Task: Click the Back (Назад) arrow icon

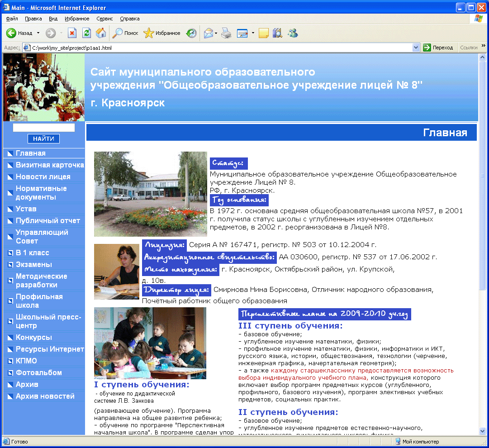Action: point(11,33)
